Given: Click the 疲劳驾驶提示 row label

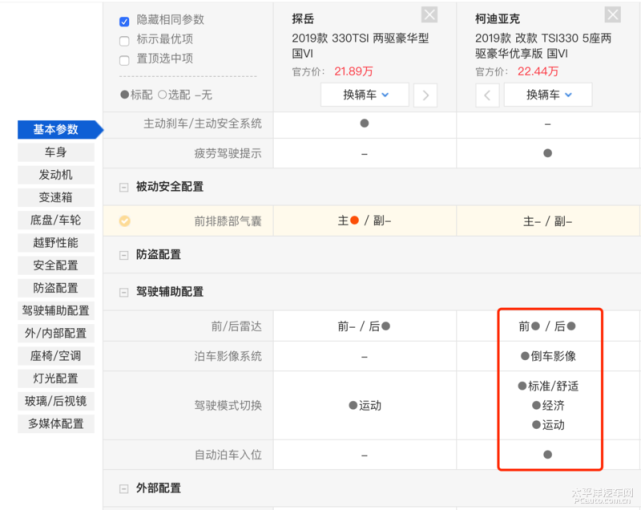Looking at the screenshot, I should [x=228, y=154].
